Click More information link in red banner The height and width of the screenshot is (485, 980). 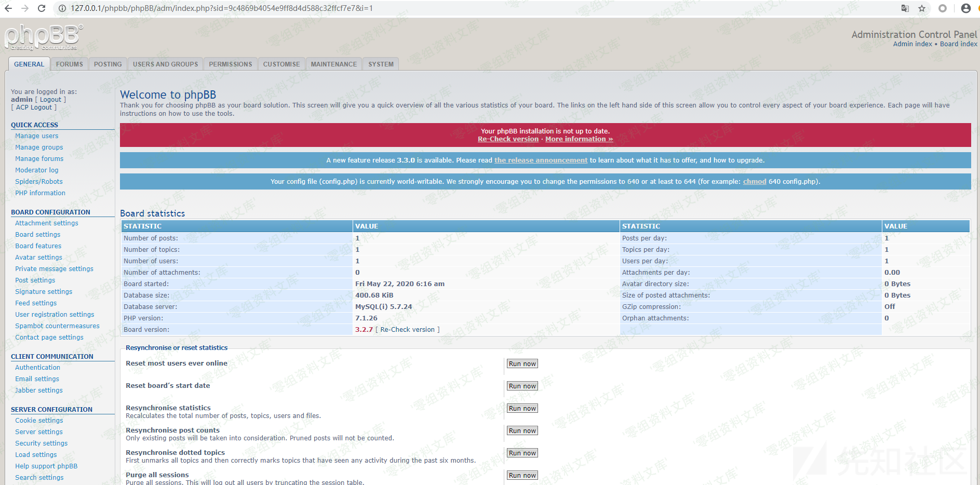pos(579,139)
